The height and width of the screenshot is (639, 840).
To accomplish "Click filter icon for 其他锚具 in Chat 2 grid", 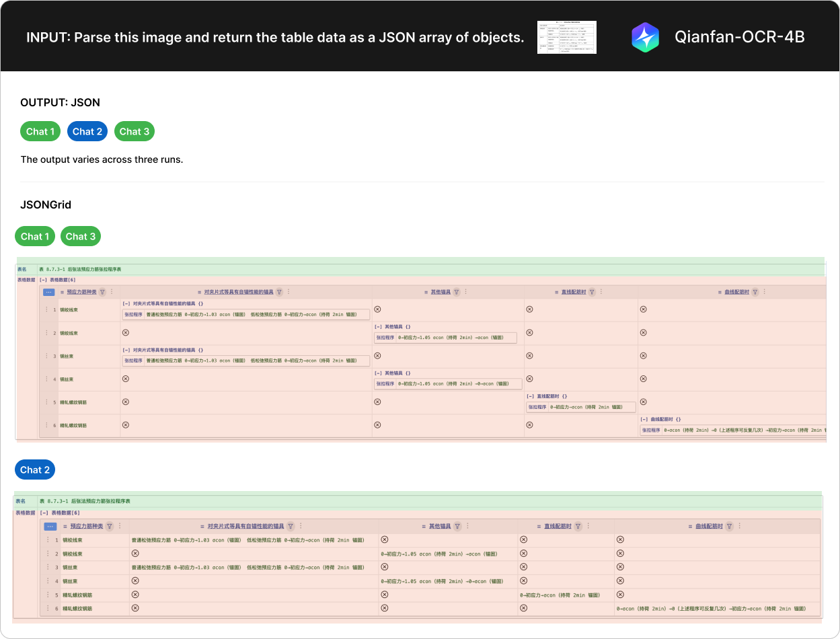I will [x=457, y=526].
